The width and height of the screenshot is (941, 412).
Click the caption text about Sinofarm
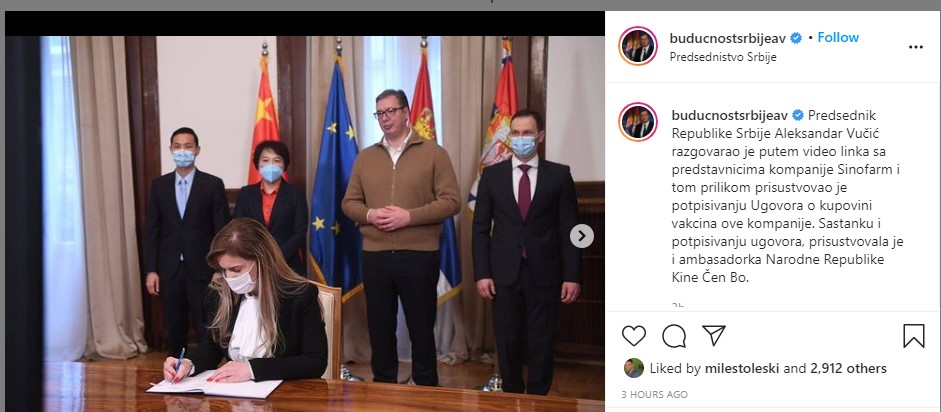(787, 197)
